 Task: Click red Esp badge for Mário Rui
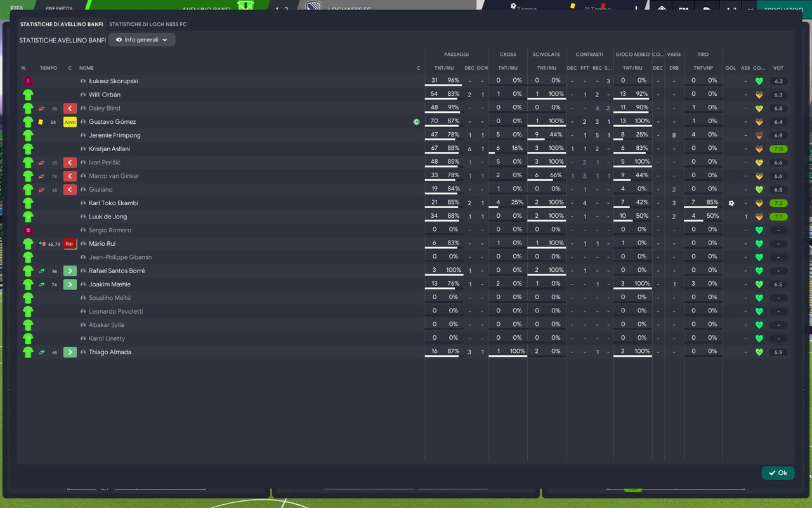click(x=70, y=244)
